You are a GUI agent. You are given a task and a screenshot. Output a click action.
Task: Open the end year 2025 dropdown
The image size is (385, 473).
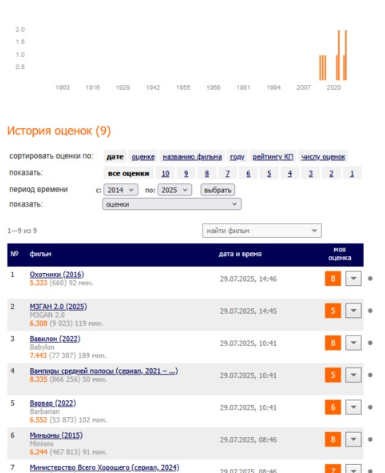(x=175, y=190)
